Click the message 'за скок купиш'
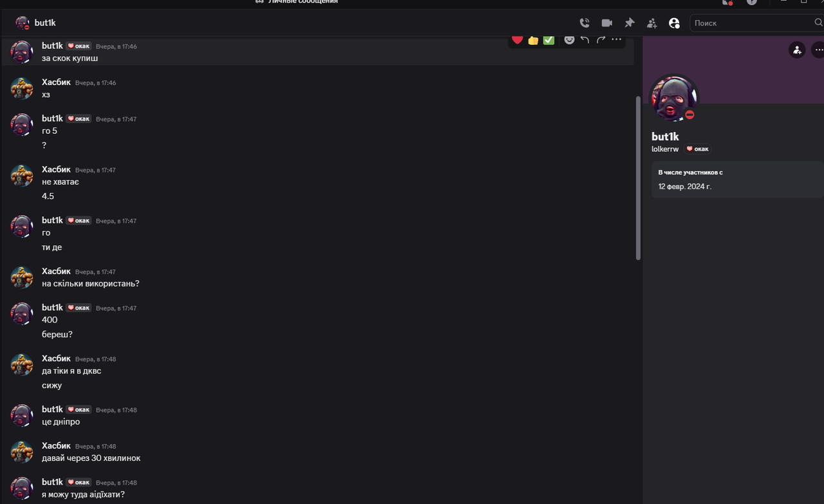Image resolution: width=824 pixels, height=504 pixels. (x=70, y=58)
